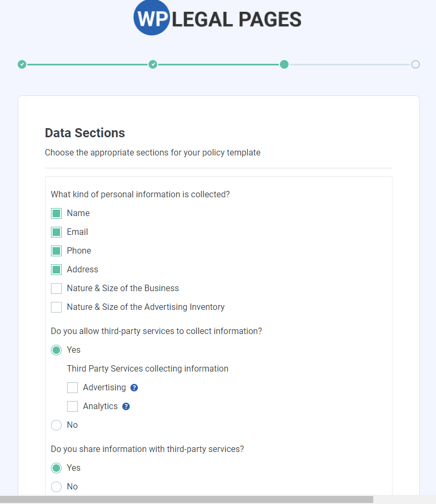The height and width of the screenshot is (504, 436).
Task: Uncheck the Email checkbox
Action: 56,232
